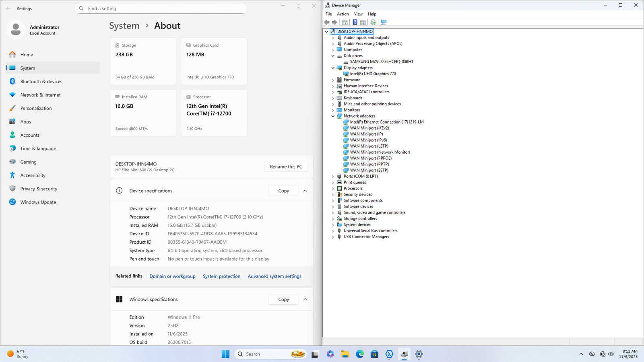This screenshot has height=362, width=644.
Task: Expand Universal Serial Bus controllers node
Action: point(333,231)
